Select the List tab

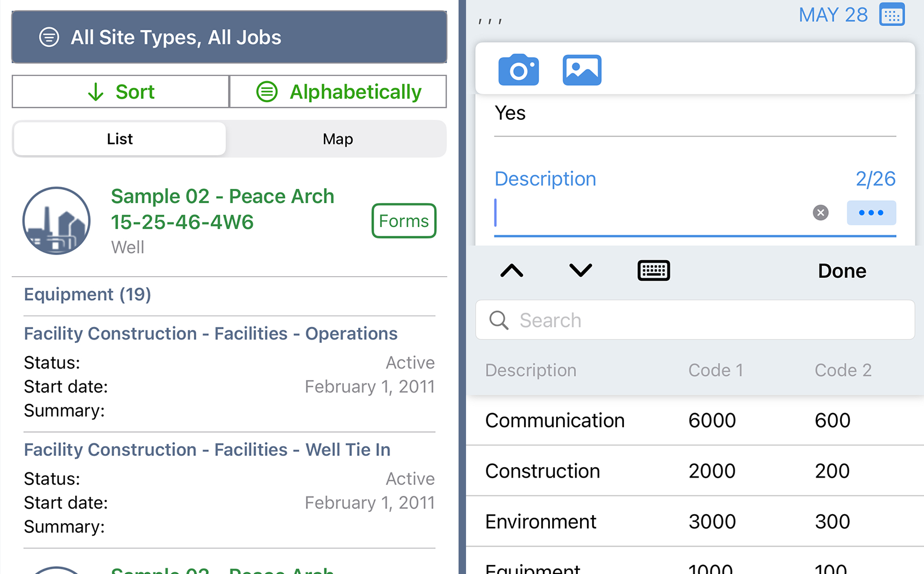[x=119, y=139]
